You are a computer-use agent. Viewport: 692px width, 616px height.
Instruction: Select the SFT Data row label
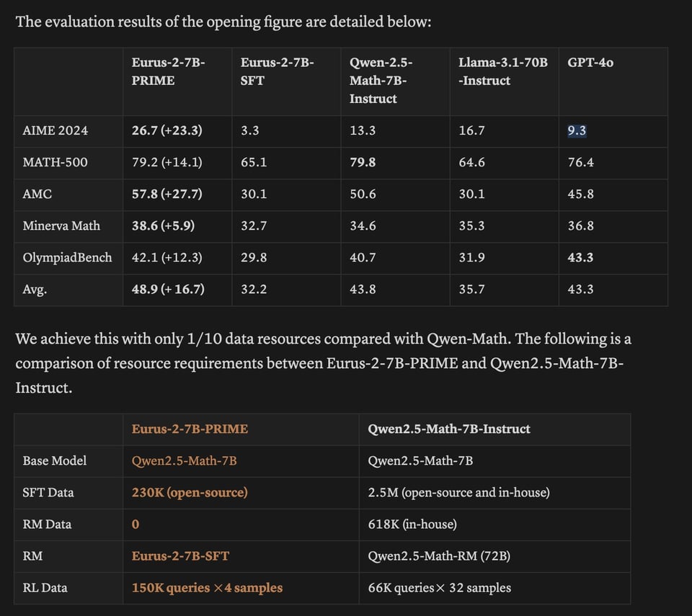[48, 492]
